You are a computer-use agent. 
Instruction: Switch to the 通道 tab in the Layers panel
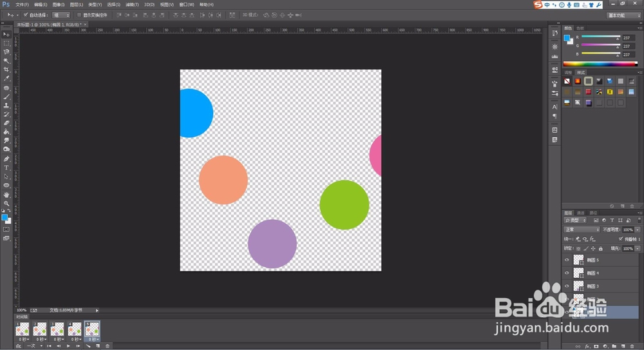pyautogui.click(x=580, y=213)
